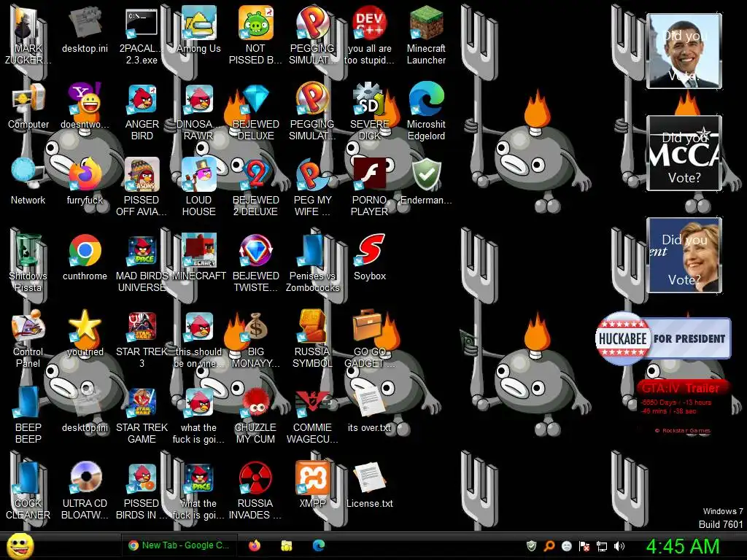The width and height of the screenshot is (747, 560).
Task: Click the GTA:IV Trailer countdown gadget
Action: pyautogui.click(x=682, y=408)
